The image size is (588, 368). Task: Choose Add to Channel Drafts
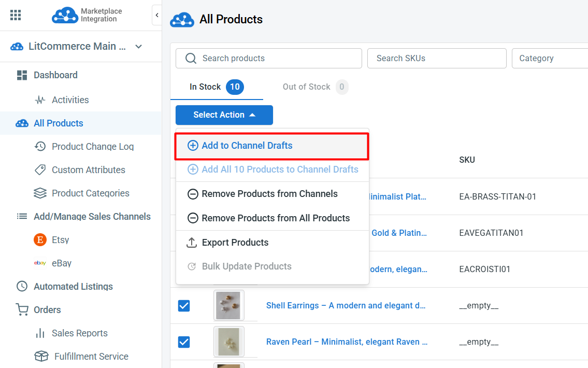pos(272,146)
